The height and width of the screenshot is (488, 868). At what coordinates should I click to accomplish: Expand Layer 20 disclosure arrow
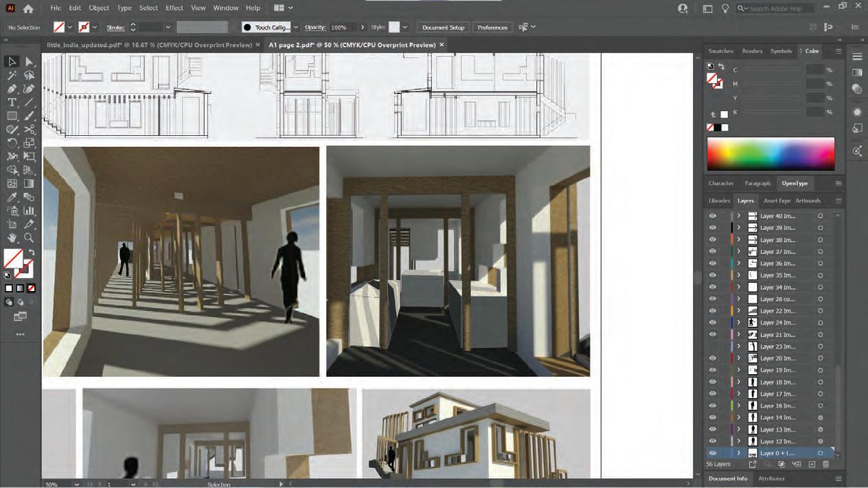click(739, 358)
